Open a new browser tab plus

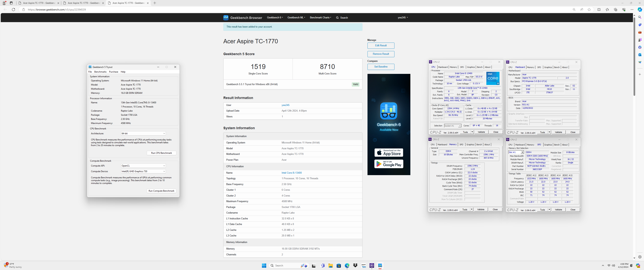point(155,3)
